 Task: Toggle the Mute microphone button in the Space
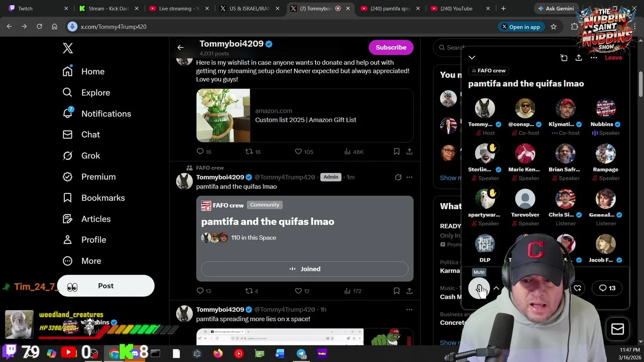479,289
